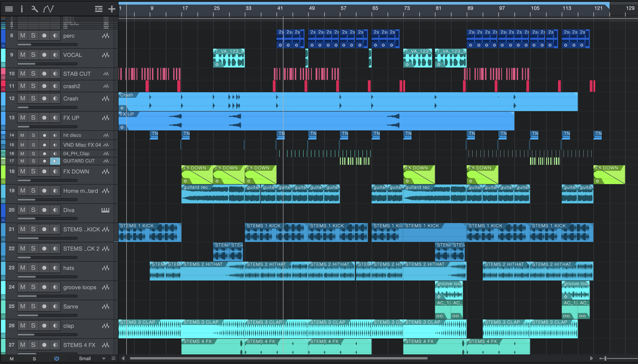Click the wrench options icon
This screenshot has height=364, width=638.
(34, 9)
